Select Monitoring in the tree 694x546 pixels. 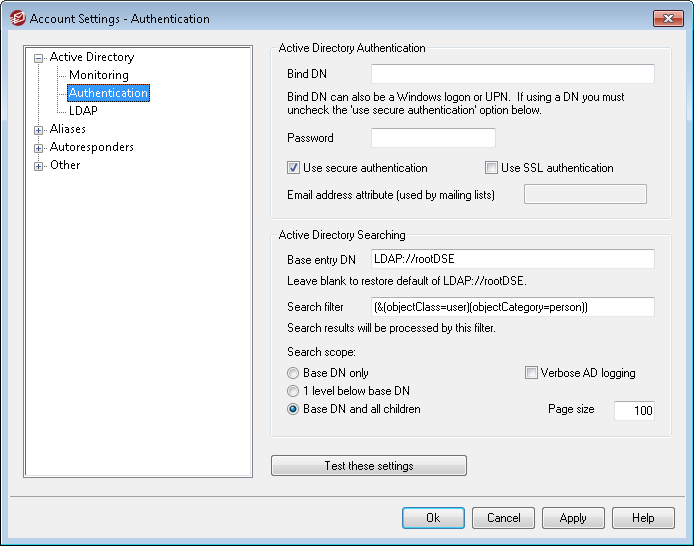click(x=98, y=75)
